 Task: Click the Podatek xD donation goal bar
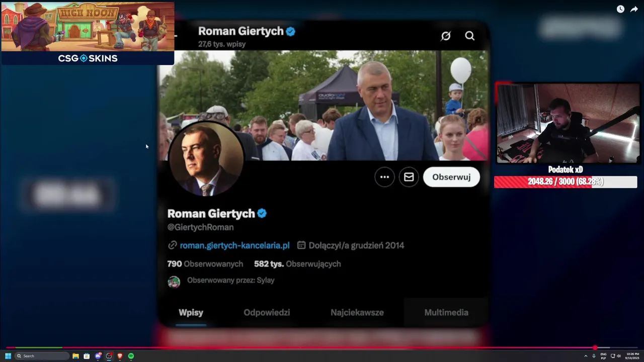tap(566, 182)
